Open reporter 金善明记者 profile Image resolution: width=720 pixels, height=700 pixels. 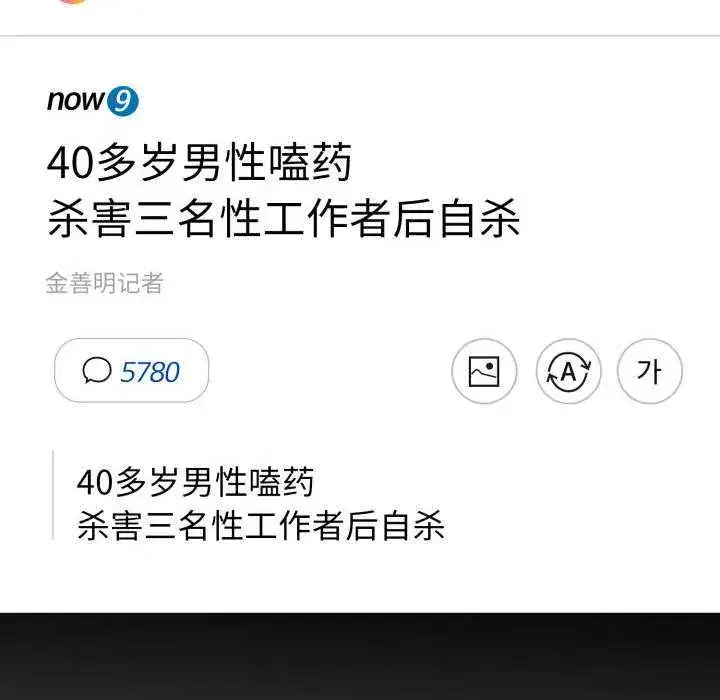pyautogui.click(x=104, y=283)
